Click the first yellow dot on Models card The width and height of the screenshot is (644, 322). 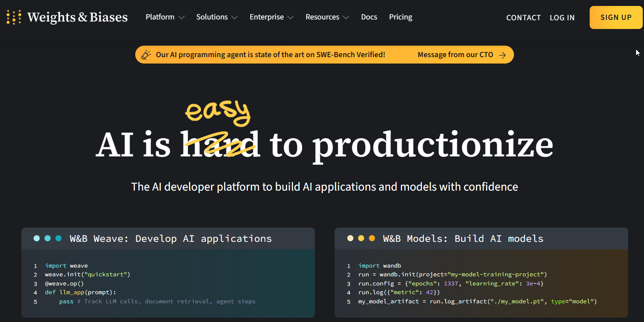pos(350,238)
